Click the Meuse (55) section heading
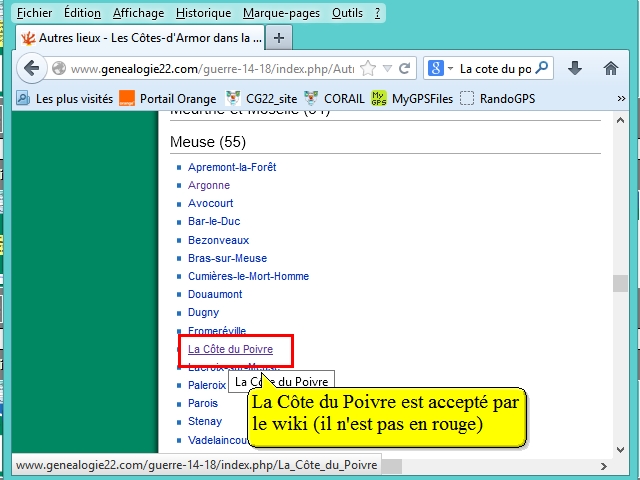 tap(208, 142)
